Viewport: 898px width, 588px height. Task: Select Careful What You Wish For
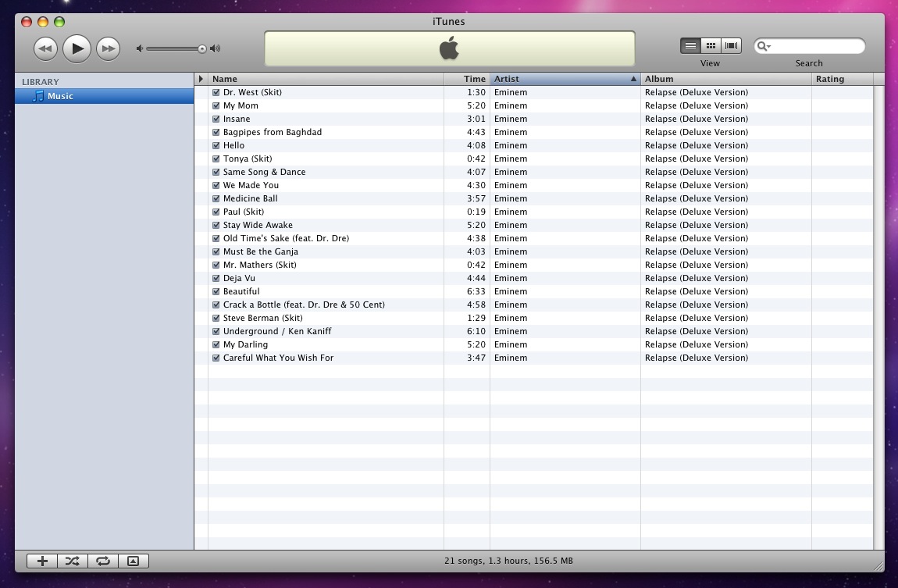click(x=278, y=358)
